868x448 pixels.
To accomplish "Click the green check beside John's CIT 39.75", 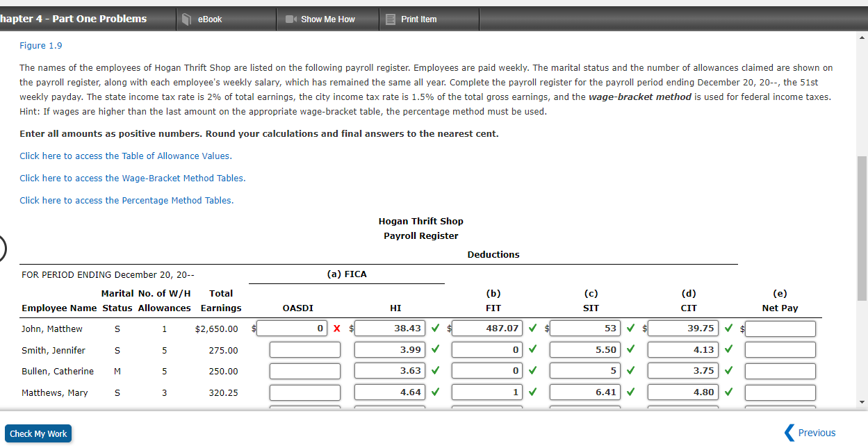I will pyautogui.click(x=728, y=329).
